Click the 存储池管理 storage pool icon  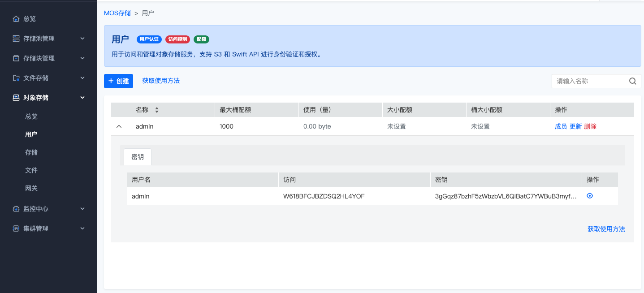pos(16,39)
